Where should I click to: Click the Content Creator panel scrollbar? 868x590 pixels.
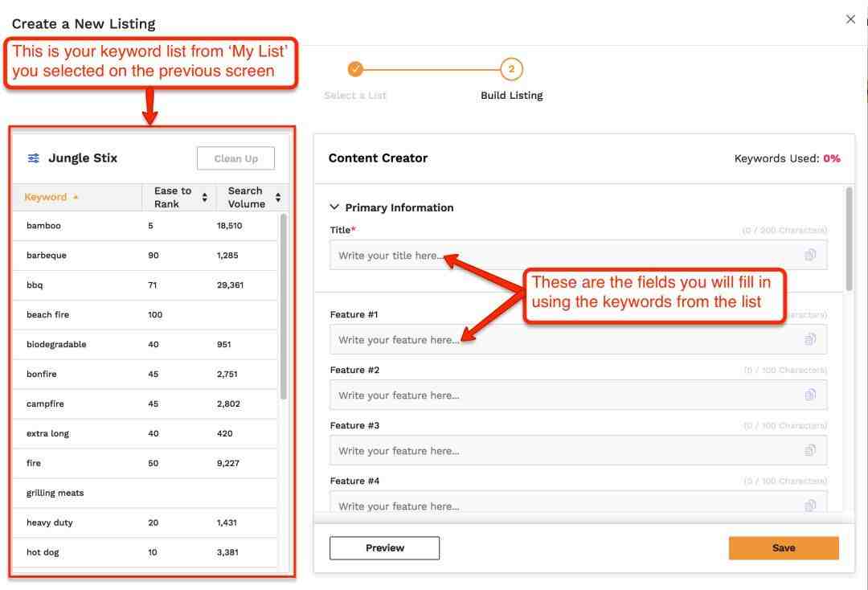(x=850, y=240)
